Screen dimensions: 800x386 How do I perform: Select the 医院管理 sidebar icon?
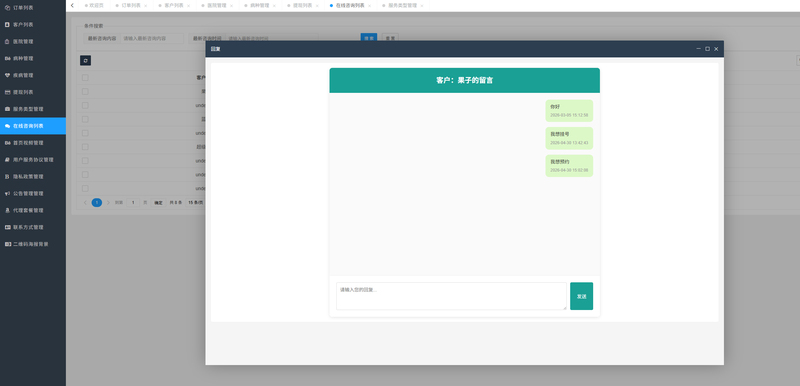pos(7,41)
